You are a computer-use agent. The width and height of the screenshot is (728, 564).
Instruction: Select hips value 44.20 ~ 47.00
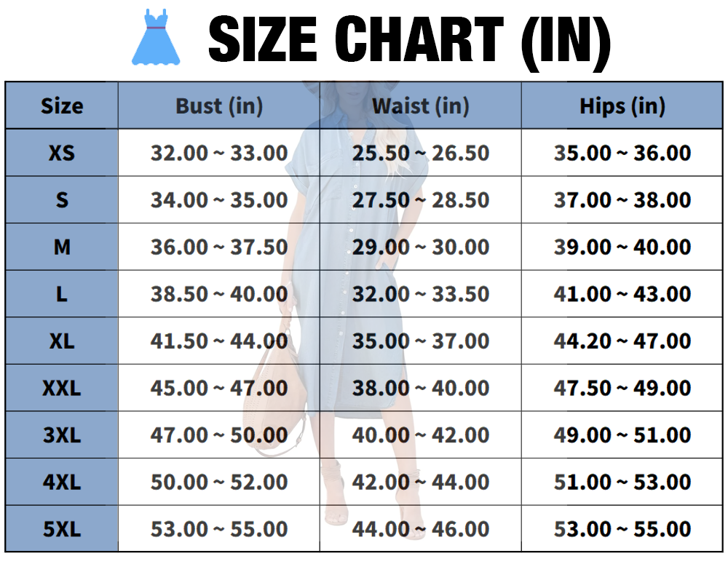coord(622,341)
